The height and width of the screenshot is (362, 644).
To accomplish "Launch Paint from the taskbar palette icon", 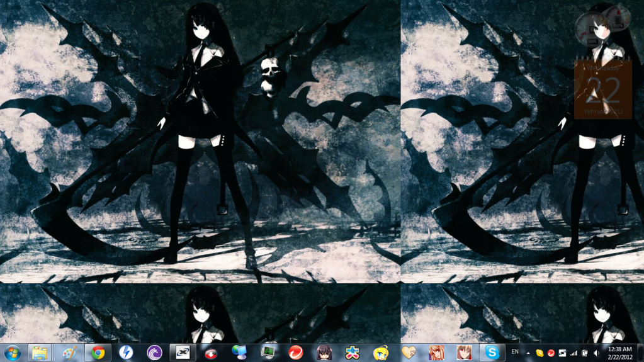I will click(69, 353).
